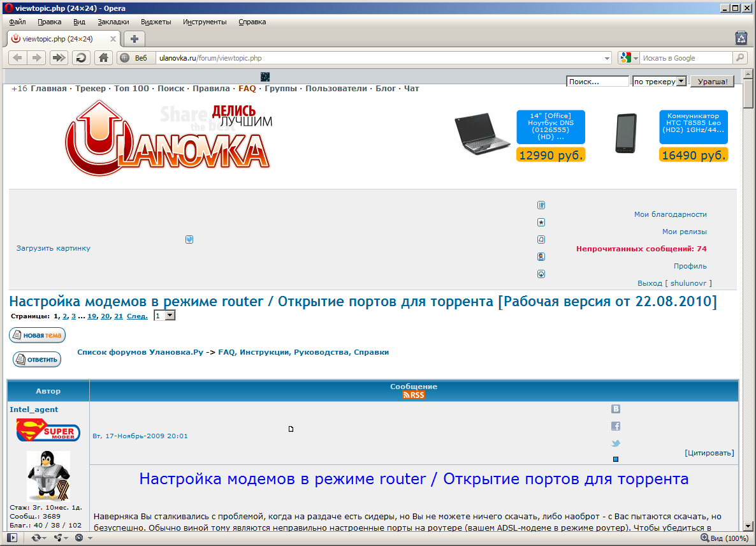The width and height of the screenshot is (756, 546).
Task: Share the post via Facebook icon
Action: pos(616,426)
